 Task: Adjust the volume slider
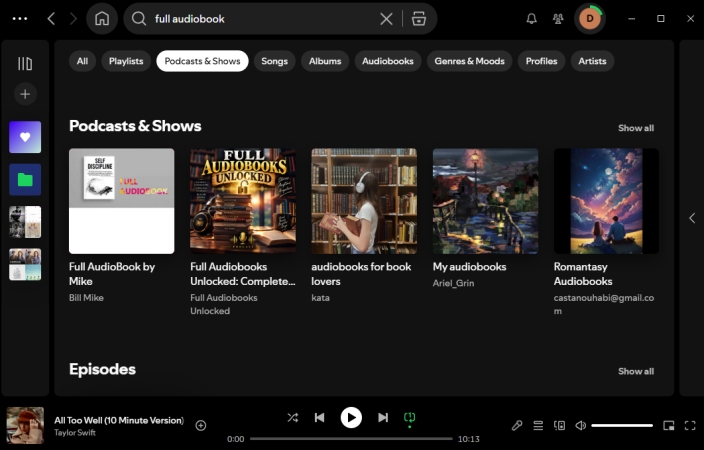pyautogui.click(x=622, y=425)
